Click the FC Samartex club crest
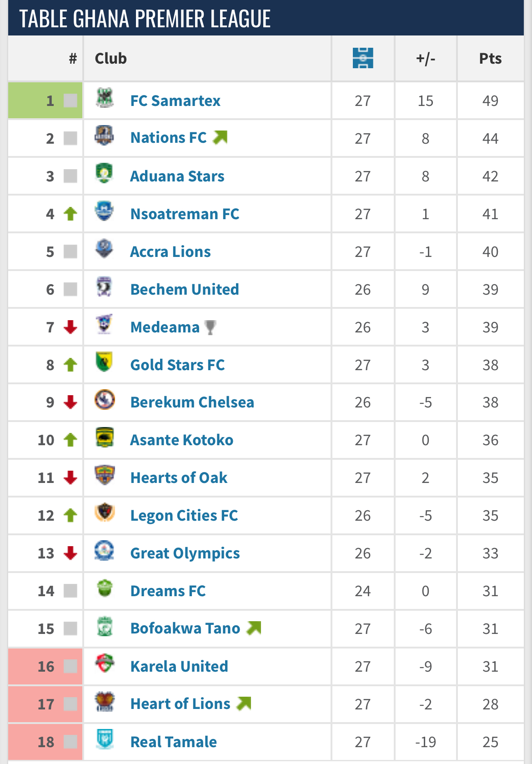 [105, 98]
